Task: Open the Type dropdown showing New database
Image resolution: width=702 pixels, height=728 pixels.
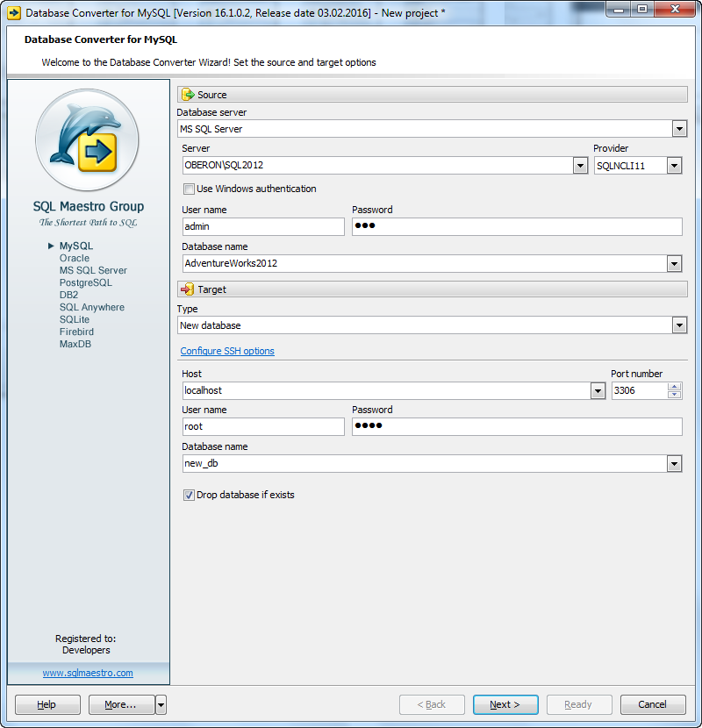Action: [679, 325]
